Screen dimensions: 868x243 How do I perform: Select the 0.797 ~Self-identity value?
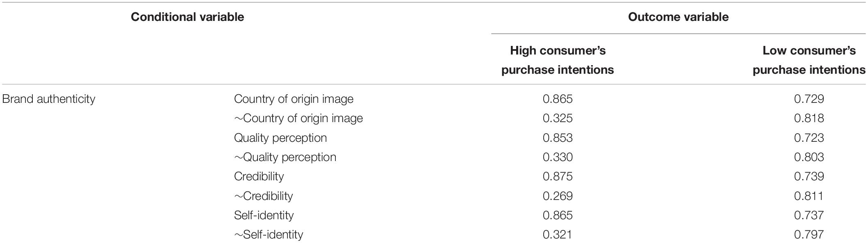point(809,234)
